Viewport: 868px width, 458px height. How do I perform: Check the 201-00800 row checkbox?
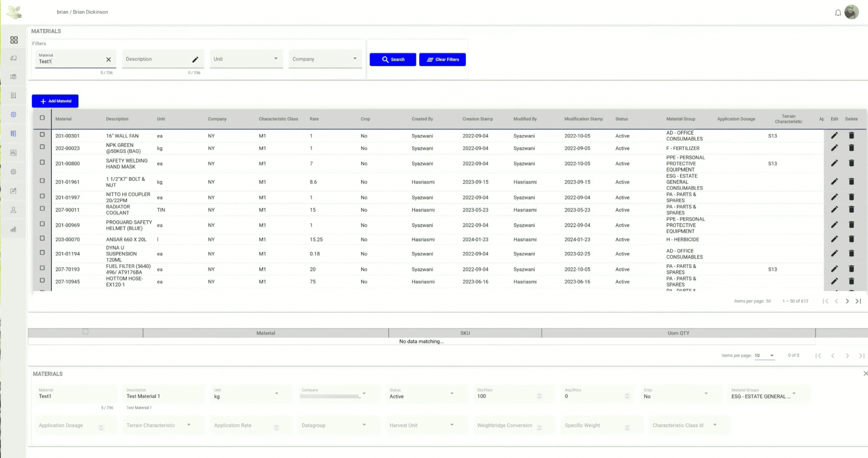[42, 162]
